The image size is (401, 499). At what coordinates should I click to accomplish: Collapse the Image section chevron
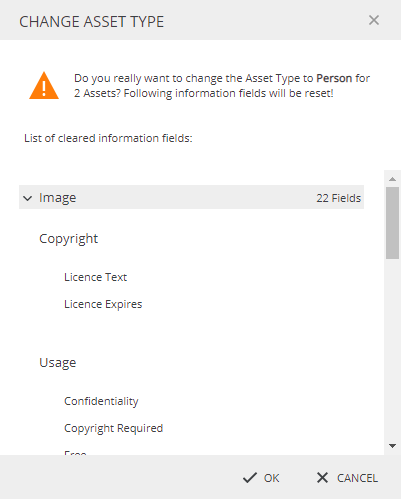click(x=28, y=198)
